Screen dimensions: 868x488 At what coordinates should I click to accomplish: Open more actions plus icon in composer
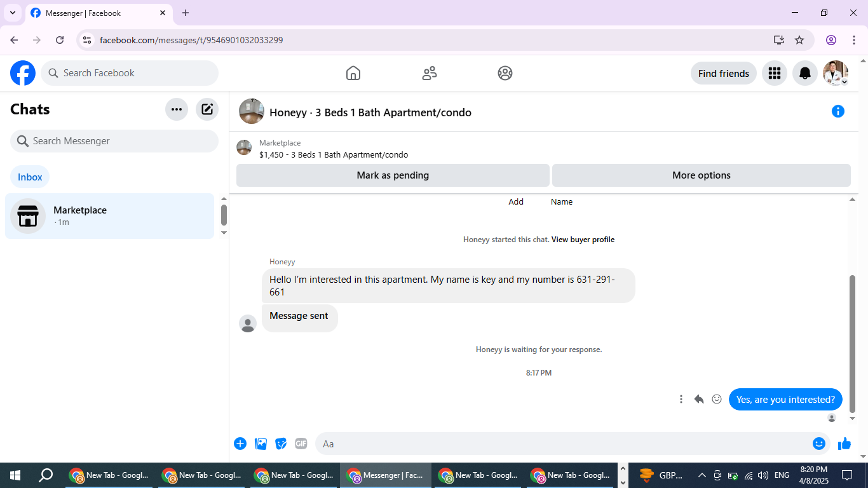pyautogui.click(x=240, y=444)
